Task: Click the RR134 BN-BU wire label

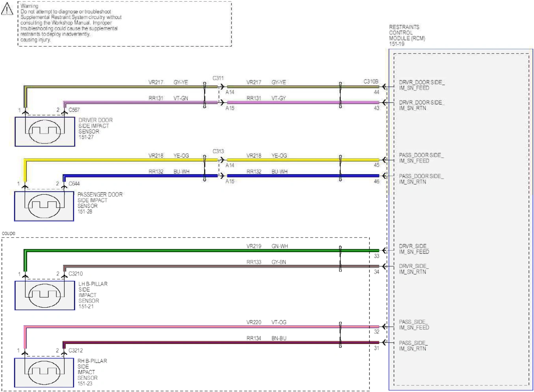Action: [x=266, y=338]
